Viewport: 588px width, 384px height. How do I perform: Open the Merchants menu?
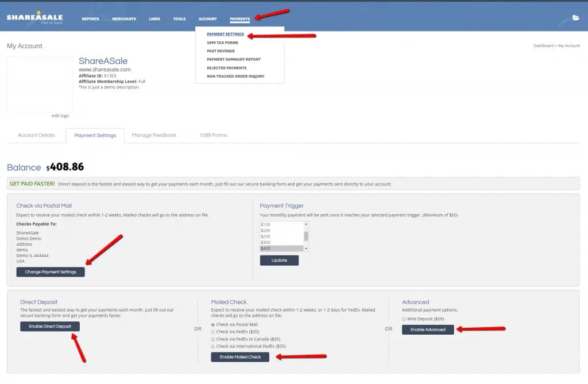[x=124, y=19]
